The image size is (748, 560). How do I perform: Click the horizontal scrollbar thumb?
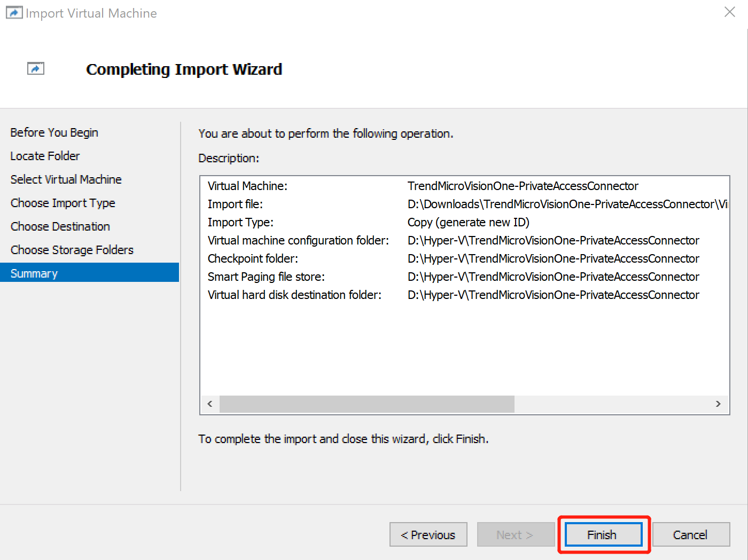(x=366, y=404)
